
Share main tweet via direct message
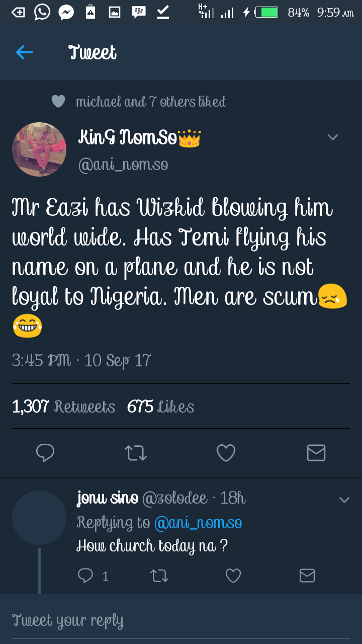316,453
